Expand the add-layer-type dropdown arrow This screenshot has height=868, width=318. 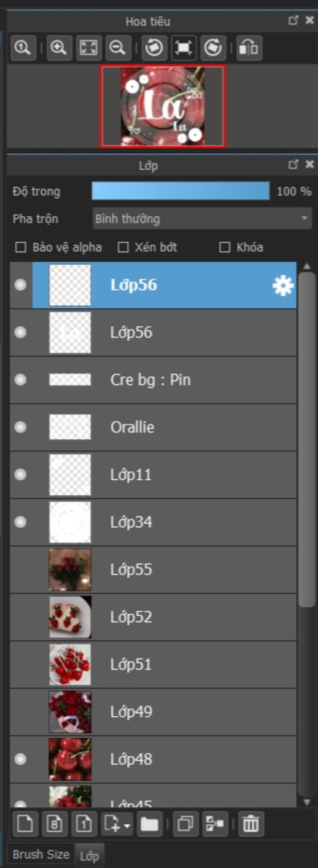pyautogui.click(x=127, y=825)
